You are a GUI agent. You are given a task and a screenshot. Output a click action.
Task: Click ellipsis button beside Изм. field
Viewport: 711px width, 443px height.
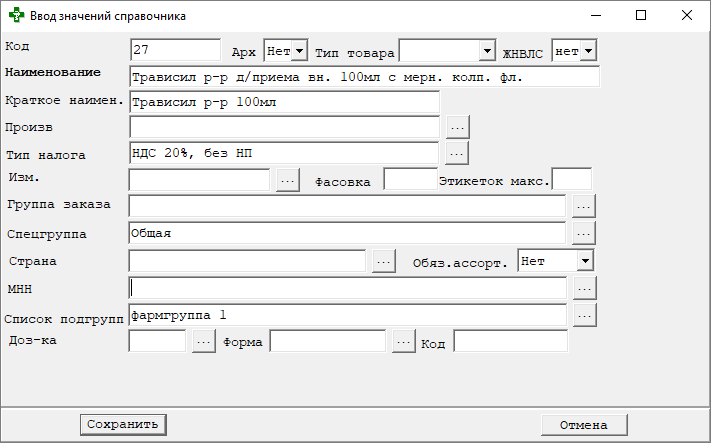[287, 180]
